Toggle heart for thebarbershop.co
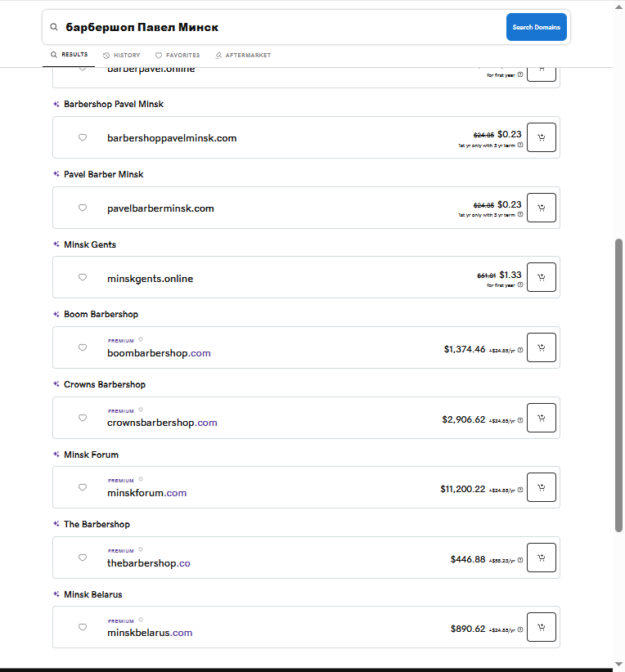The height and width of the screenshot is (672, 625). (83, 558)
